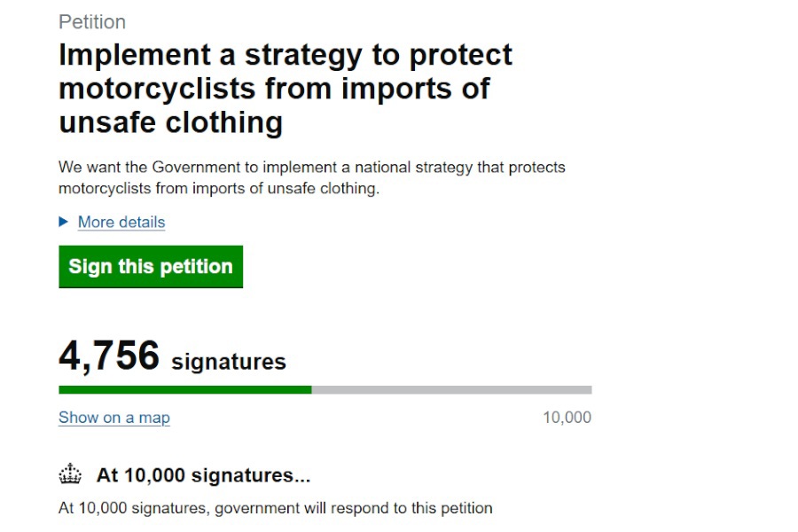Select the 4,756 signature count
Image resolution: width=798 pixels, height=532 pixels.
[109, 356]
